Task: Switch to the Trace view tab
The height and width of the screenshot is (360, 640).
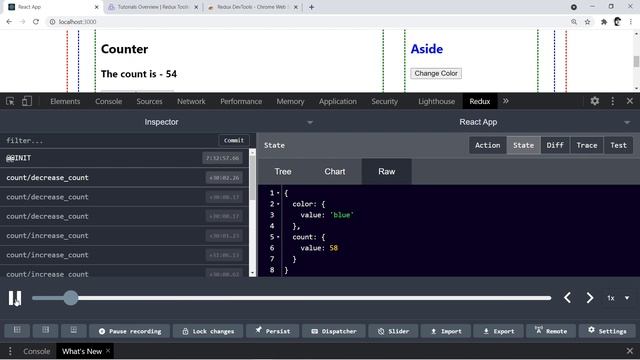Action: (x=587, y=145)
